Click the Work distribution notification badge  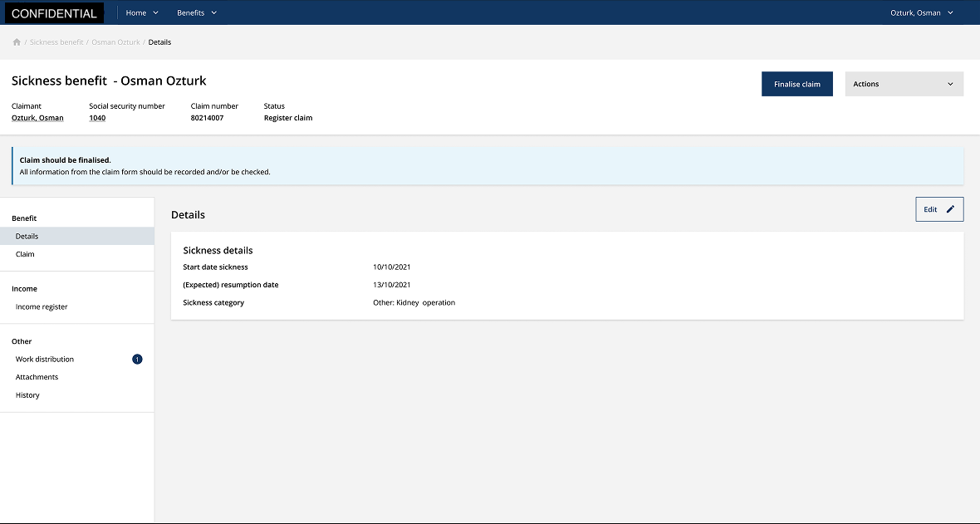point(137,360)
